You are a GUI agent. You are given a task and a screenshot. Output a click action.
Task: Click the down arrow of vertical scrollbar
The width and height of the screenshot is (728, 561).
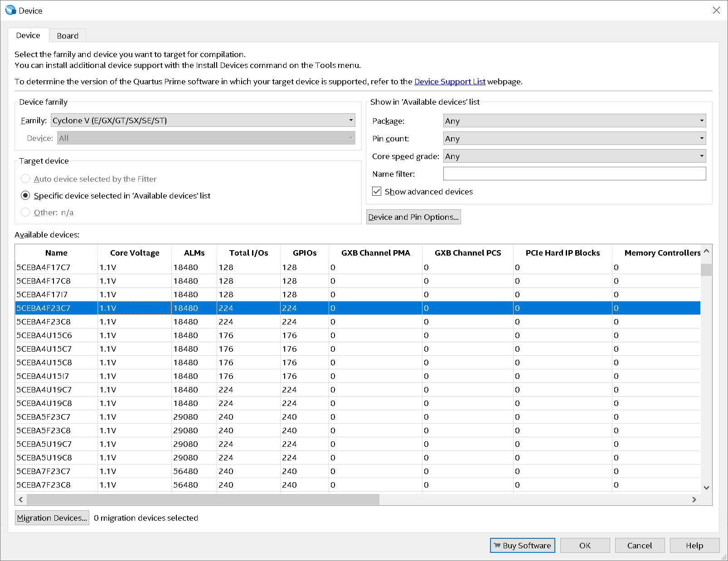pos(706,487)
